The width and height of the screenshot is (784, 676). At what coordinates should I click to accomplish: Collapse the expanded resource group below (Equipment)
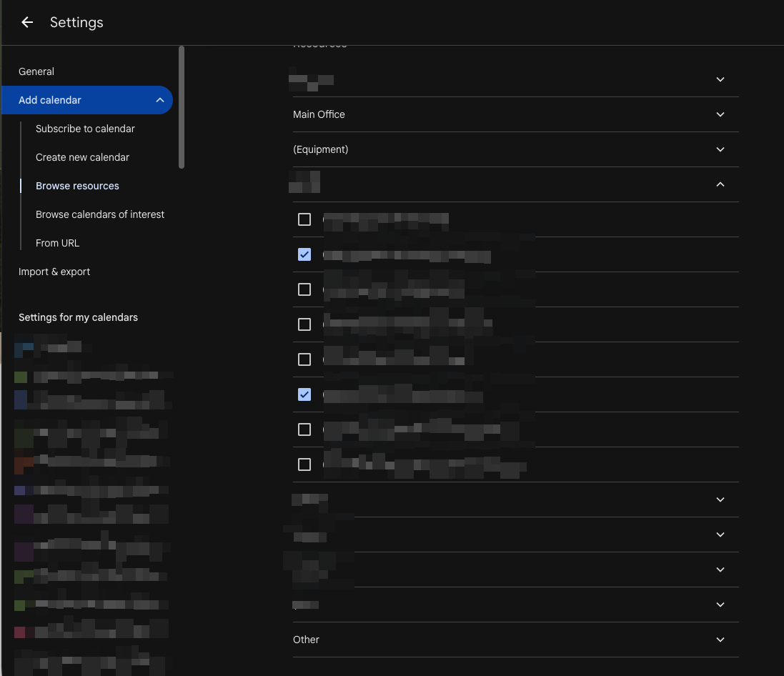720,184
